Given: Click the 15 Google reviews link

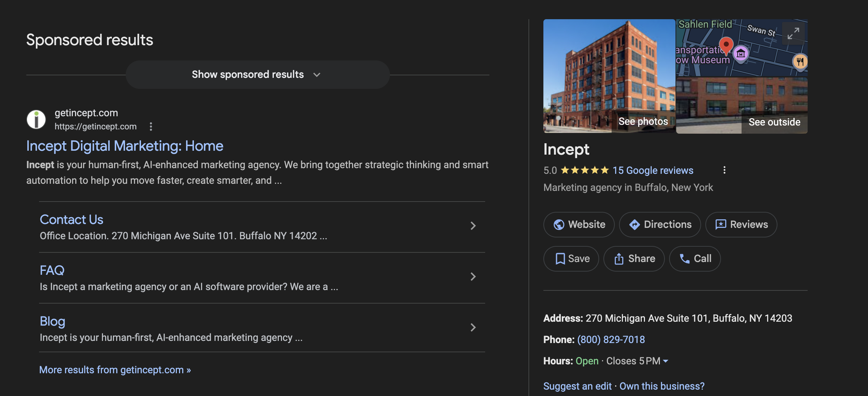Looking at the screenshot, I should [653, 171].
